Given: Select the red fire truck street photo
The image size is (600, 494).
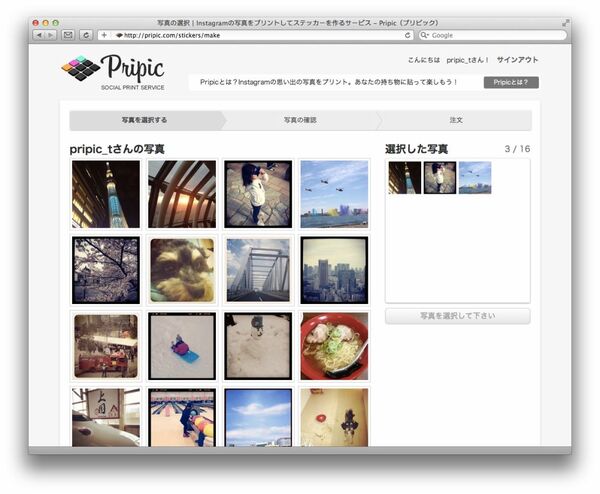Looking at the screenshot, I should tap(106, 346).
